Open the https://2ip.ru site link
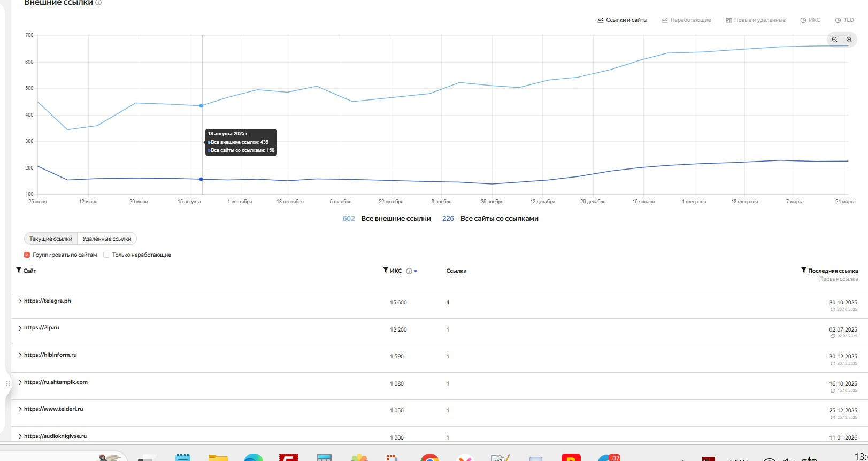 pos(42,328)
